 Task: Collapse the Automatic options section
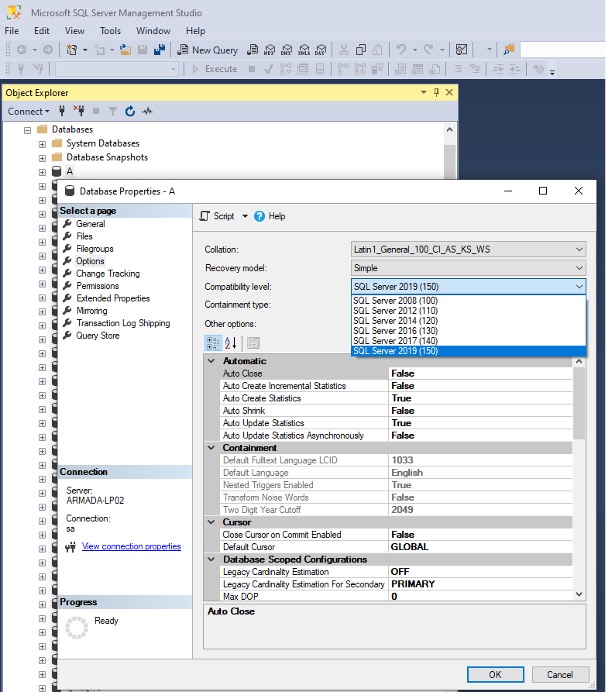point(212,361)
